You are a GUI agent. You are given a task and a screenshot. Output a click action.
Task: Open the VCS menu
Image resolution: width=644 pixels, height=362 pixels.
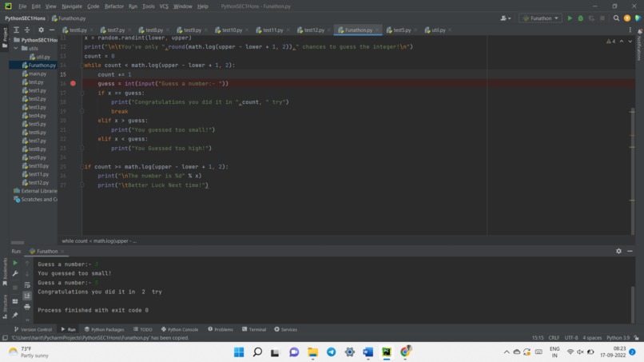pos(164,6)
